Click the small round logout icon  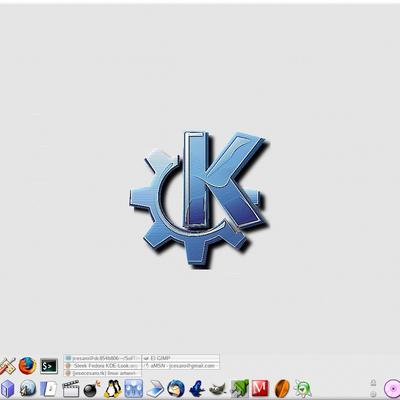pos(373,394)
